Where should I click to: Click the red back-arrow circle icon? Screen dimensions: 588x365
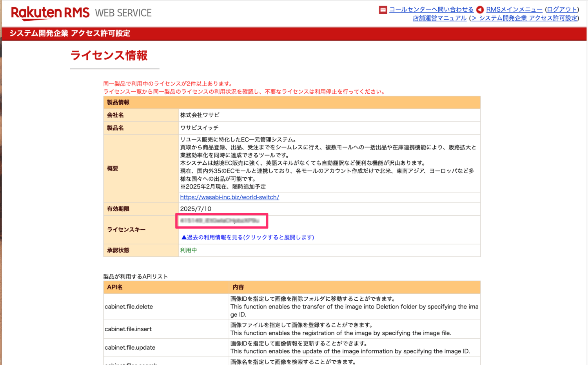(480, 10)
